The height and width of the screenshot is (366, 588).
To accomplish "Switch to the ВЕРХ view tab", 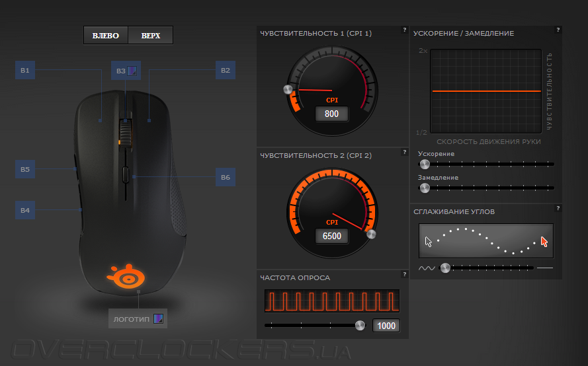I will coord(150,36).
